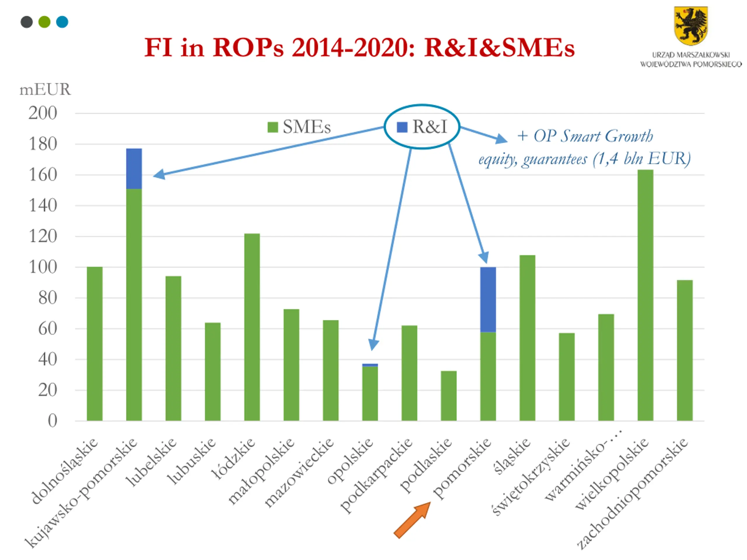Click the opolskie bar's small blue top
This screenshot has height=560, width=747.
[x=370, y=365]
